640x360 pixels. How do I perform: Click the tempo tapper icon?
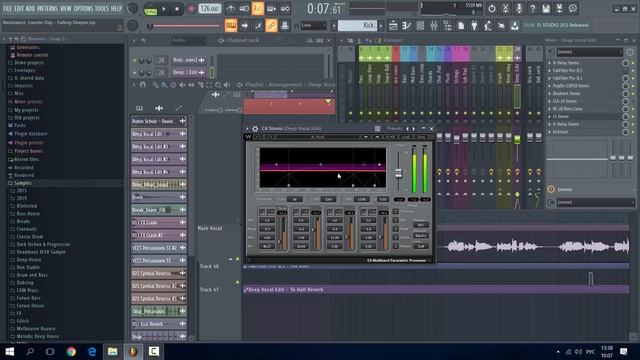pos(488,26)
